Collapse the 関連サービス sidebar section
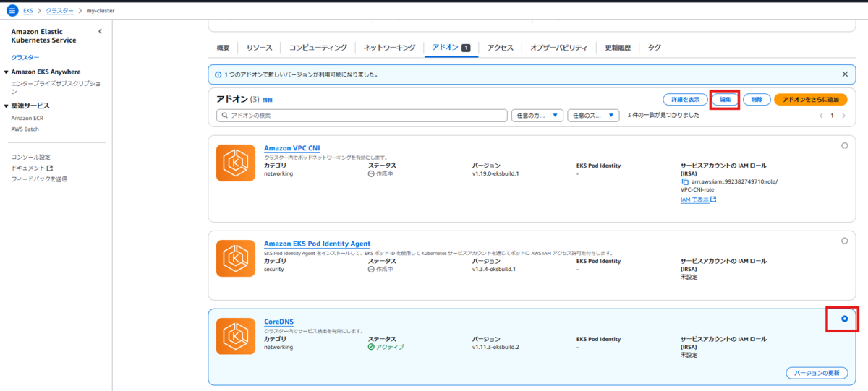 [x=6, y=106]
